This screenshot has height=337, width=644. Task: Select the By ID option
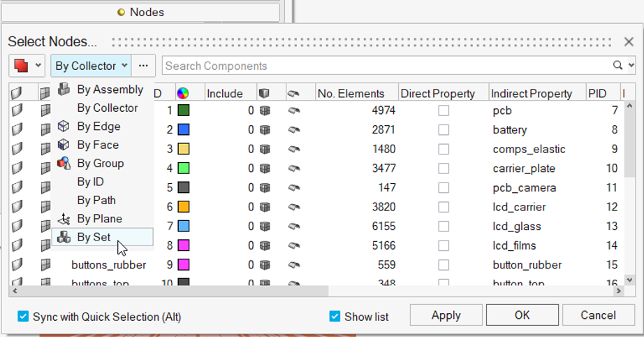coord(102,182)
